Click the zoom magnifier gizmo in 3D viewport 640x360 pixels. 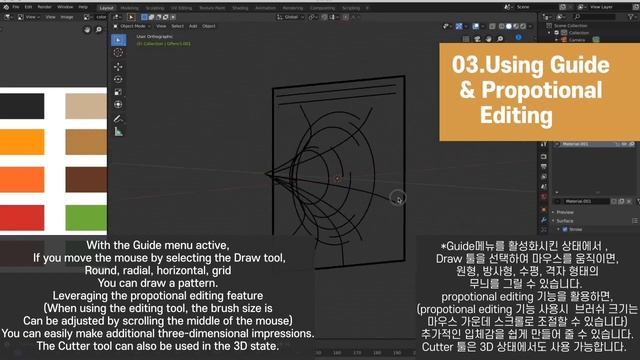click(x=500, y=39)
